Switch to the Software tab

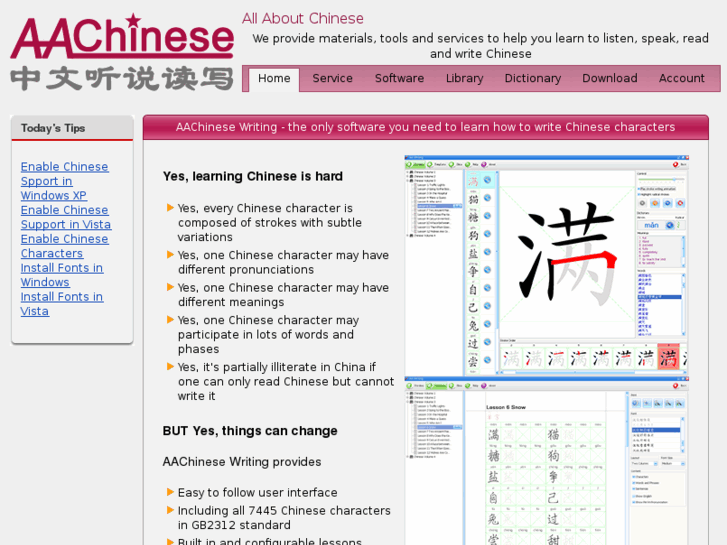(x=399, y=78)
